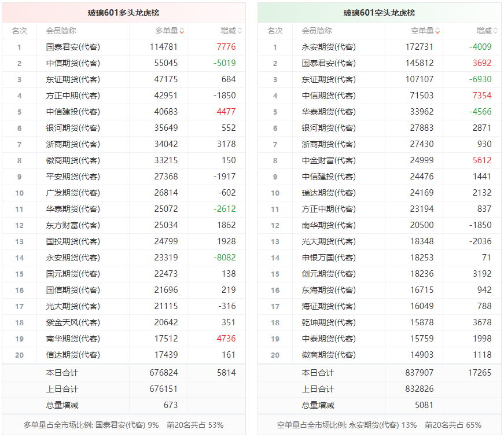Select 国泰君安(代客) in long table rank 1

click(x=73, y=47)
